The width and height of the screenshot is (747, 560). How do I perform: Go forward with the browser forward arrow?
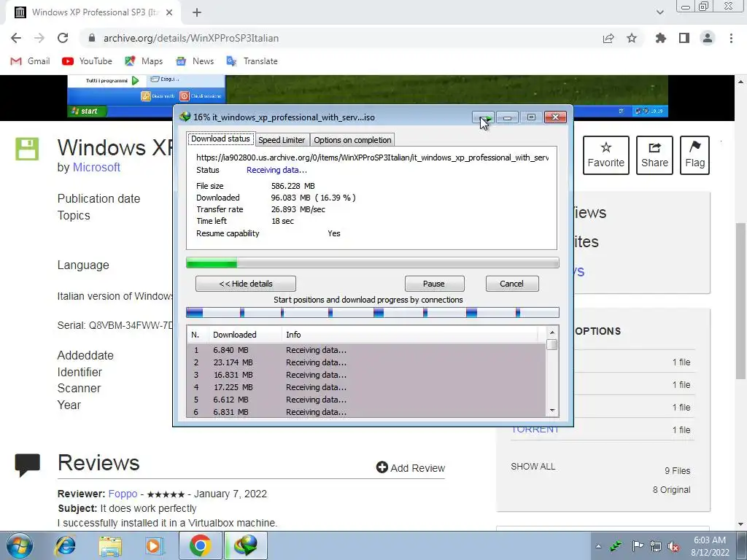point(39,38)
